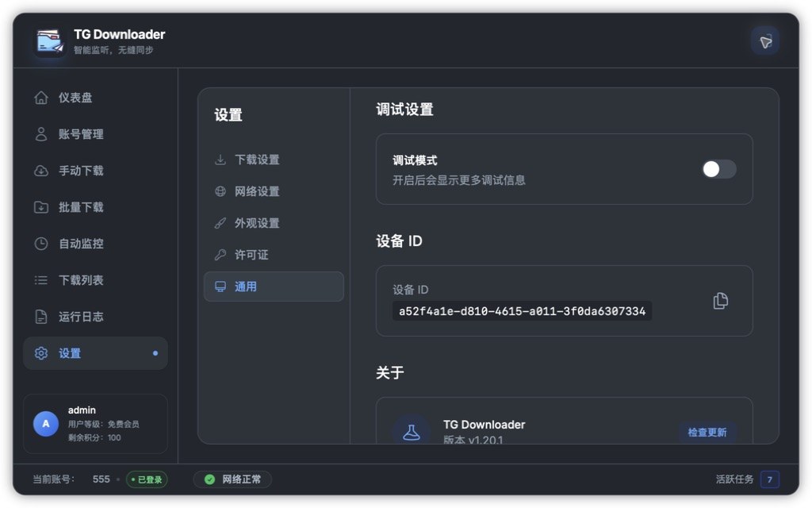
Task: Click the 剩余积分: 100 text
Action: click(94, 437)
